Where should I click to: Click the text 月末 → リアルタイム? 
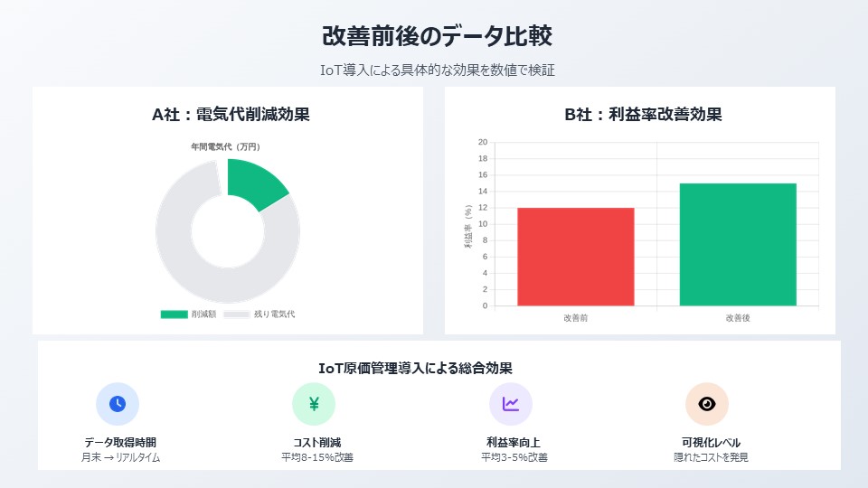point(120,457)
